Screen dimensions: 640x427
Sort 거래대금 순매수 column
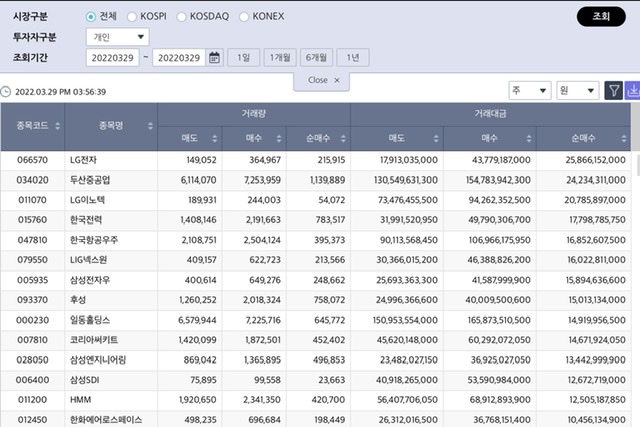(x=626, y=138)
